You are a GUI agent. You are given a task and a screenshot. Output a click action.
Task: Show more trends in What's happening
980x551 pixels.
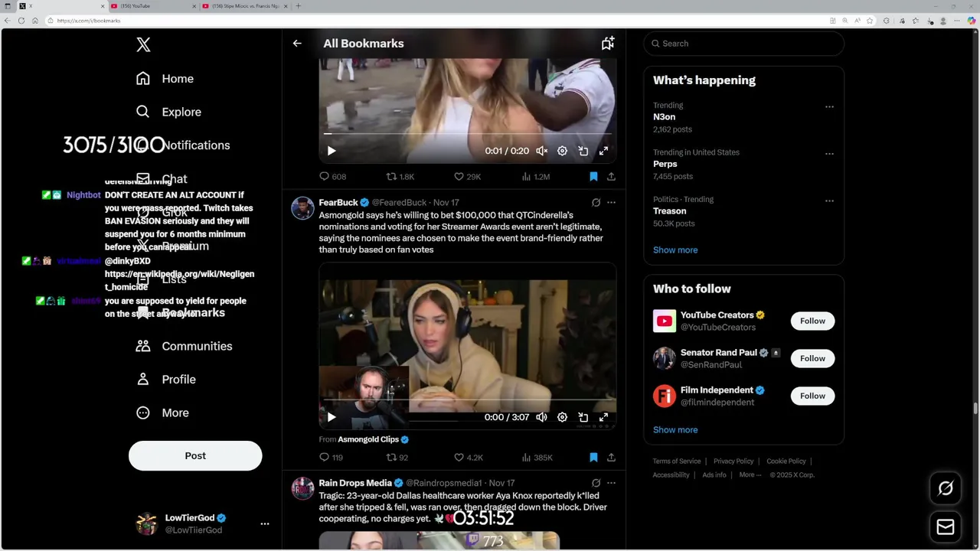click(675, 250)
